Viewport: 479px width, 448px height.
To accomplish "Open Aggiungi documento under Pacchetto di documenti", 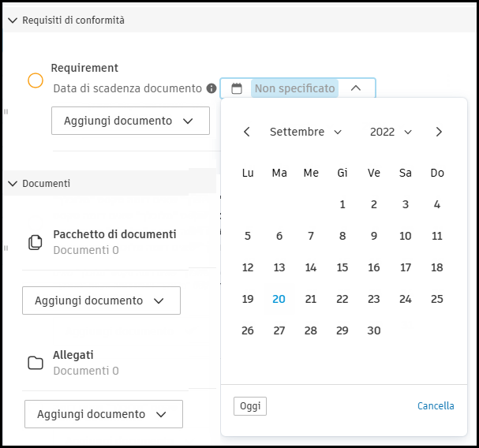I will [102, 301].
